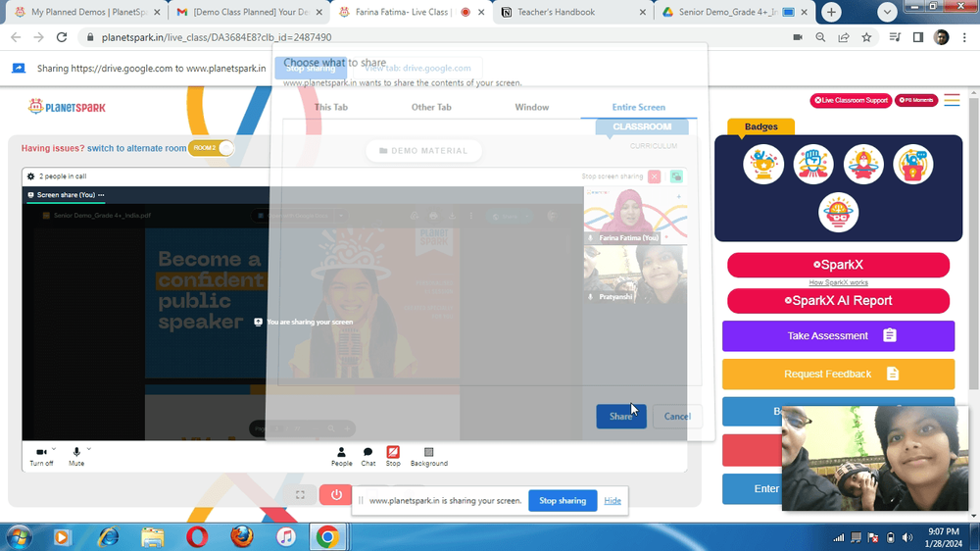Select the Window tab in share dialog
980x551 pixels.
click(x=532, y=107)
